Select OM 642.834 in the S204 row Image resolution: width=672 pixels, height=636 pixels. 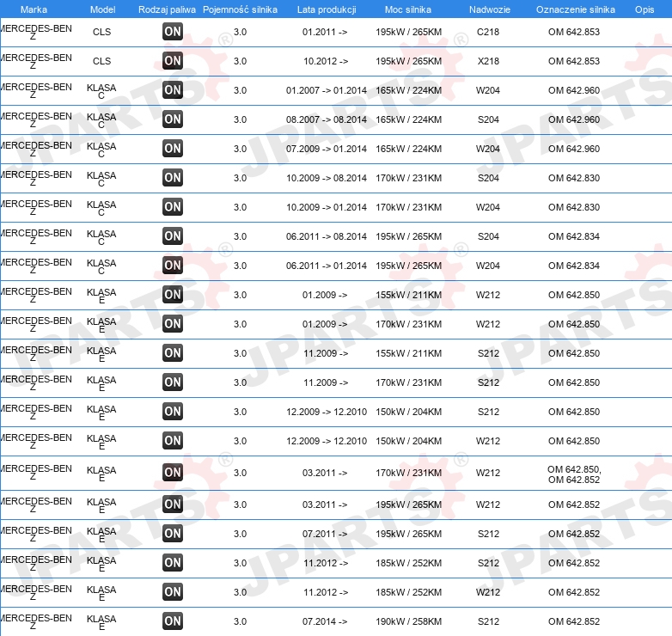point(574,236)
